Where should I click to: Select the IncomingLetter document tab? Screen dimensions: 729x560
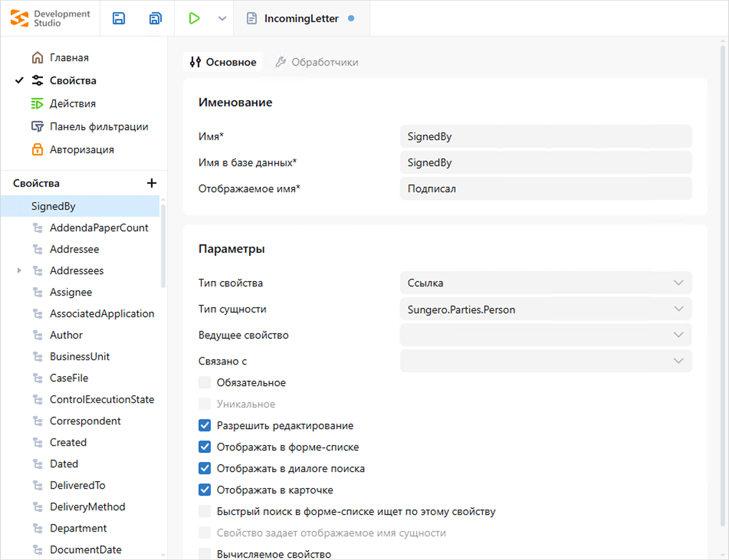click(301, 18)
